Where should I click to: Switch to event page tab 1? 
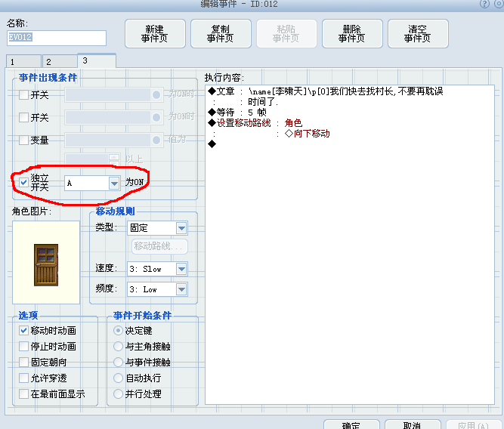click(x=23, y=61)
